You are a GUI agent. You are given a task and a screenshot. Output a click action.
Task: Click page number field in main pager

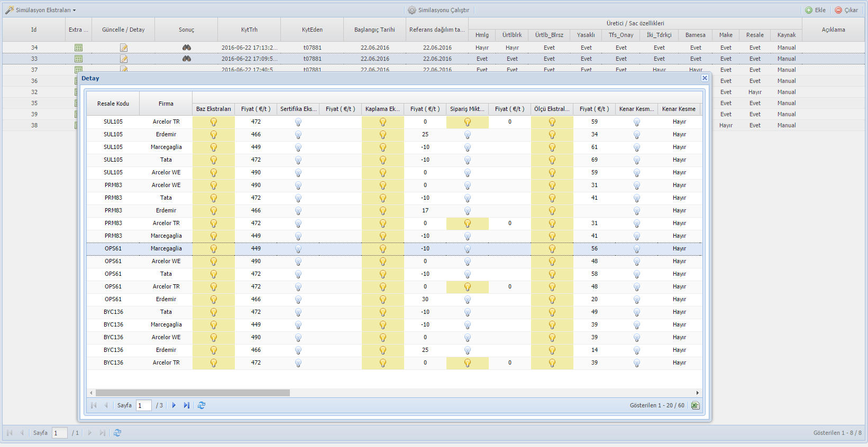[60, 433]
